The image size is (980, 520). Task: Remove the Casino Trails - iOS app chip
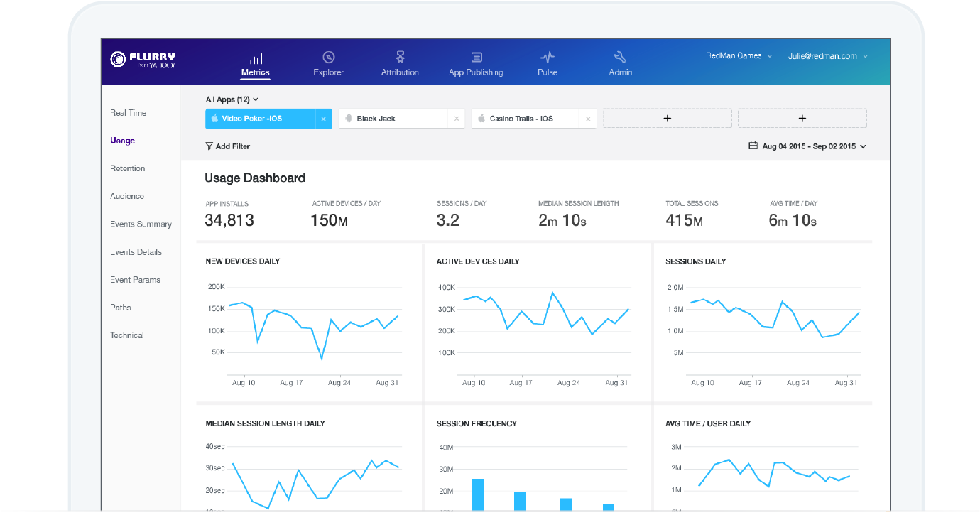(588, 119)
